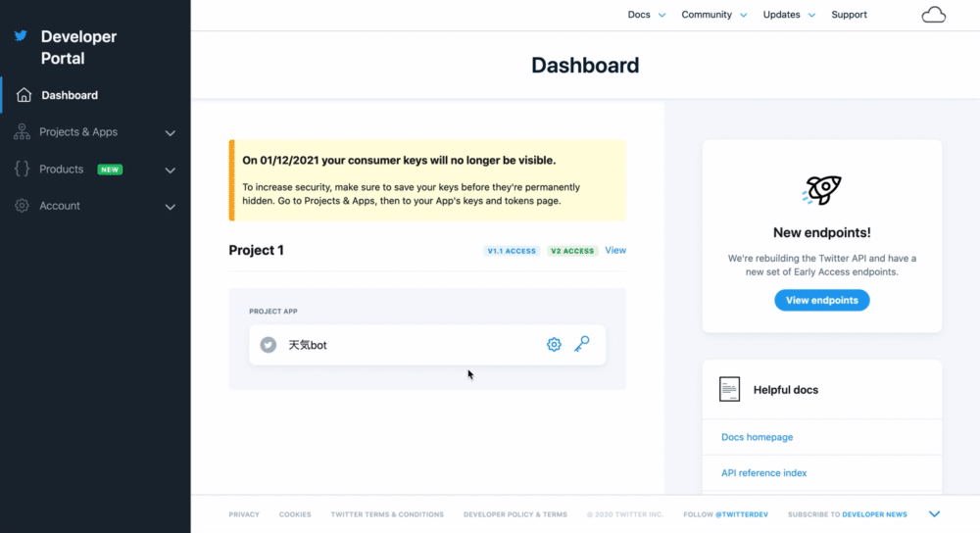This screenshot has width=980, height=533.
Task: Click TWITTER TERMS & CONDITIONS footer link
Action: pyautogui.click(x=387, y=514)
